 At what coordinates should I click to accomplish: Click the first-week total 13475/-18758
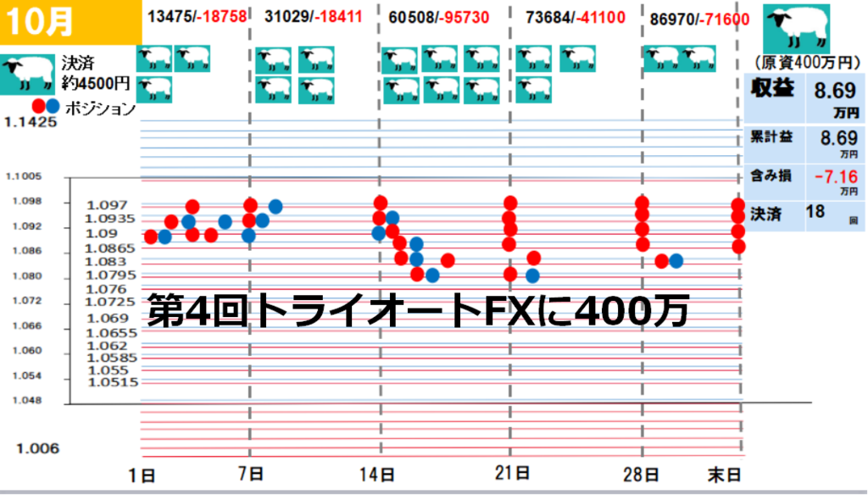[197, 17]
